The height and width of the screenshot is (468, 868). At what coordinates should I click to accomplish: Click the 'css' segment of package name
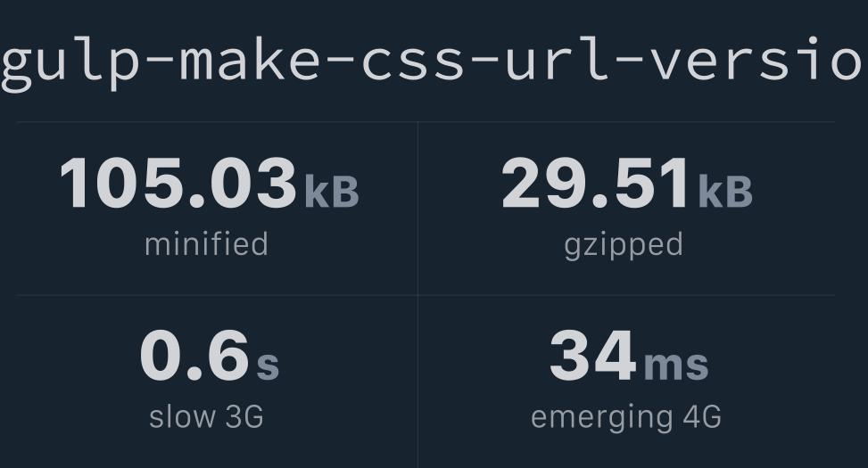413,63
